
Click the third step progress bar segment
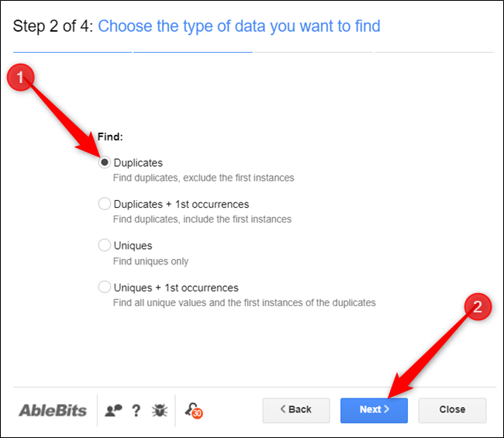pos(313,53)
